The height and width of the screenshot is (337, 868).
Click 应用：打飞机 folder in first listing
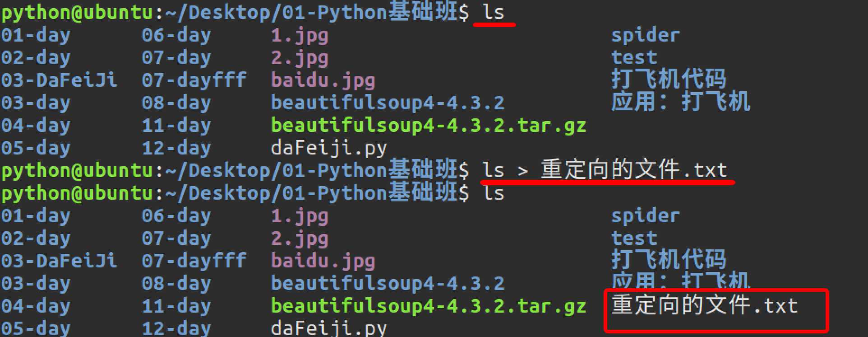tap(680, 102)
